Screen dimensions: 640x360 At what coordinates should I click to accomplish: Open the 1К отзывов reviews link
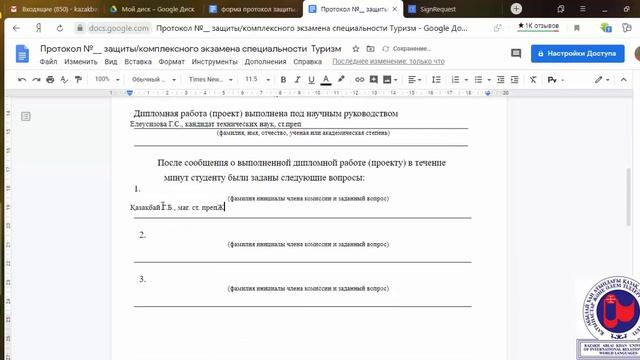(x=538, y=26)
